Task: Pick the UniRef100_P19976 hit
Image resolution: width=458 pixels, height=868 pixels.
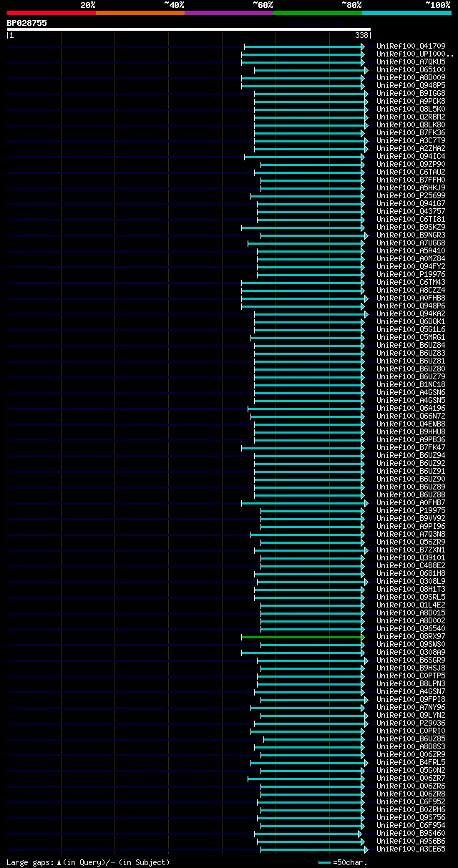Action: [x=411, y=275]
